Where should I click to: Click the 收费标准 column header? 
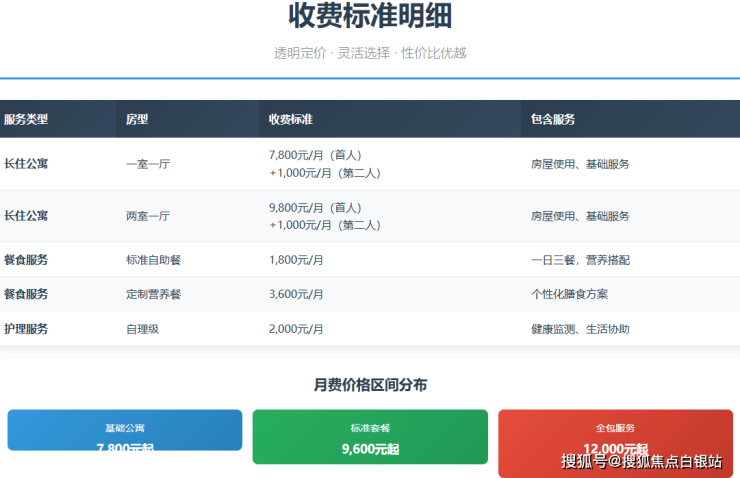point(291,119)
